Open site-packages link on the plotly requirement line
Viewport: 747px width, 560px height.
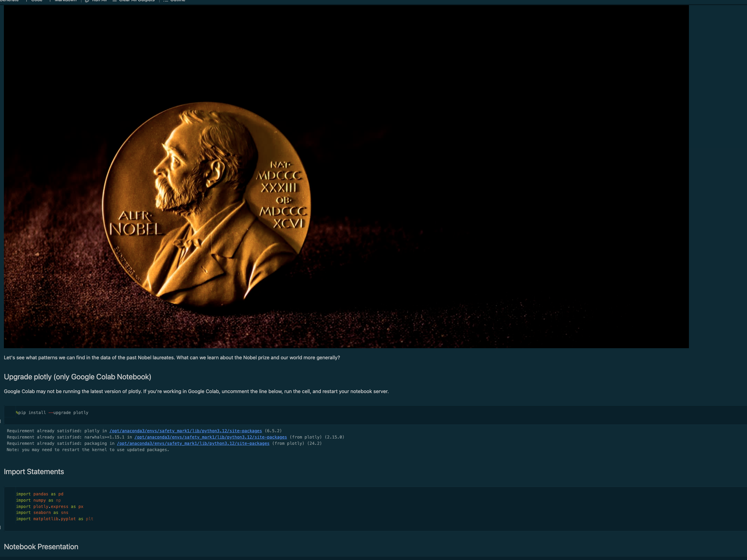(185, 431)
